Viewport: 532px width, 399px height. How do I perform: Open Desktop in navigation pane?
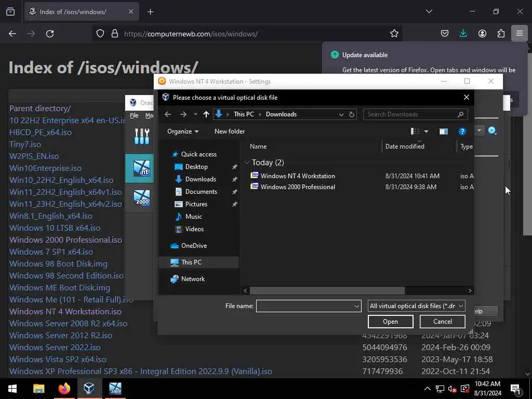click(196, 167)
